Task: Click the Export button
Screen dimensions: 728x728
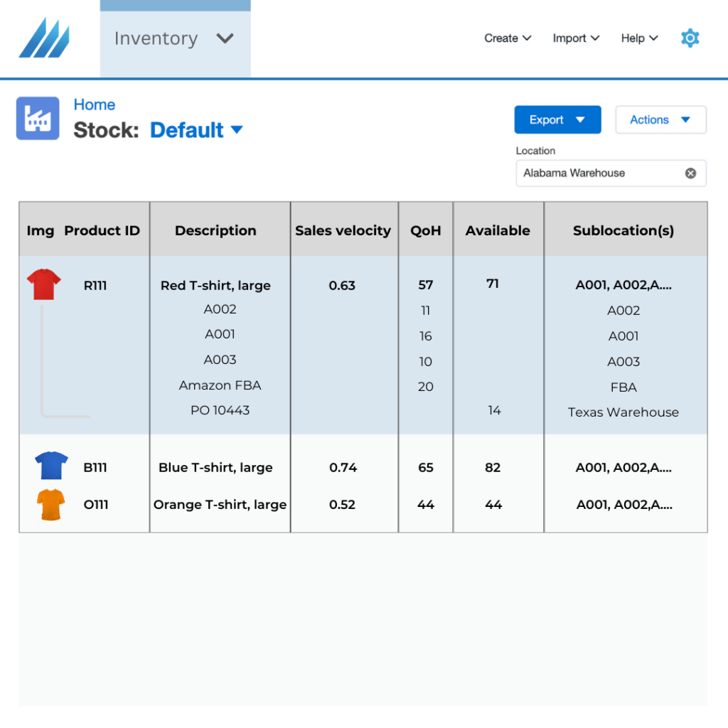Action: click(547, 119)
